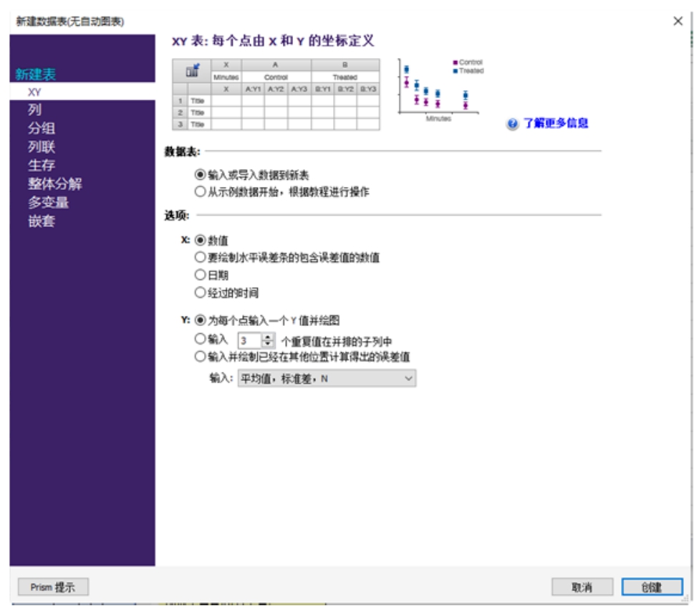Click the table icon in preview grid
This screenshot has height=616, width=699.
[192, 70]
